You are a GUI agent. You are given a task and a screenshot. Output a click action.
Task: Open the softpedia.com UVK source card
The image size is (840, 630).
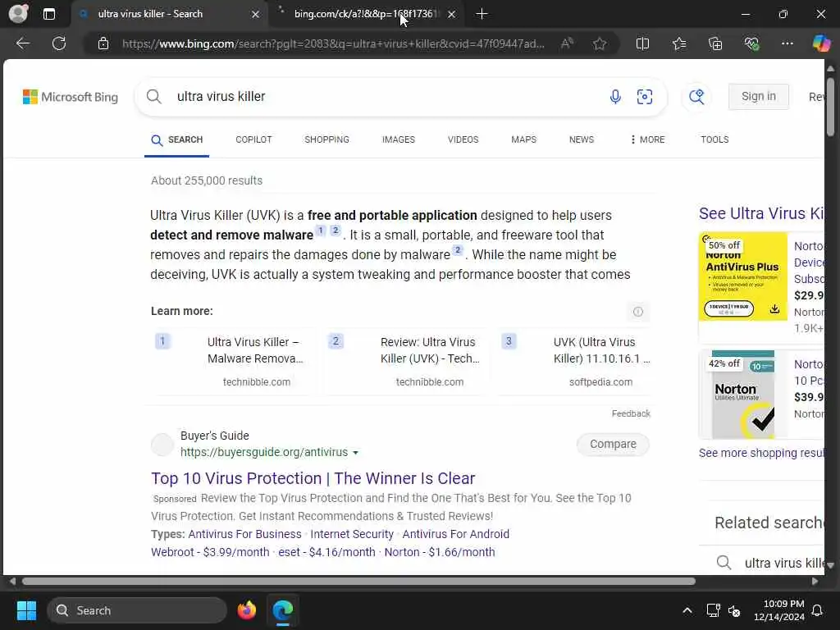[x=575, y=362]
